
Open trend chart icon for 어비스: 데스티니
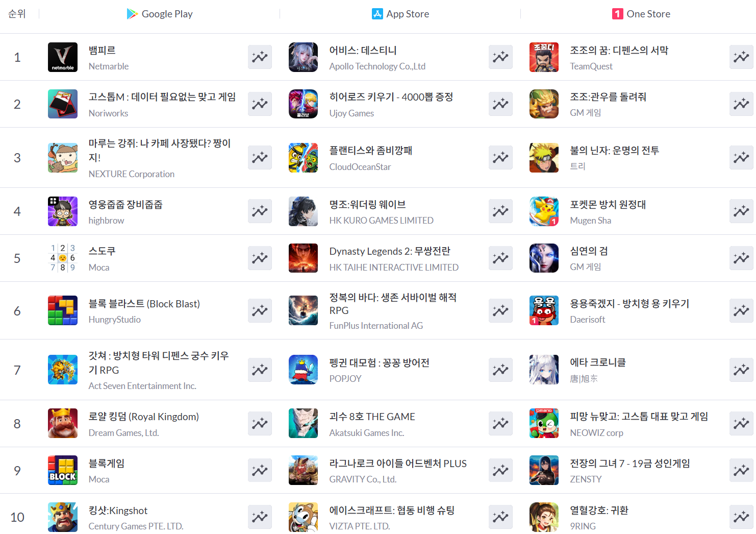(500, 57)
